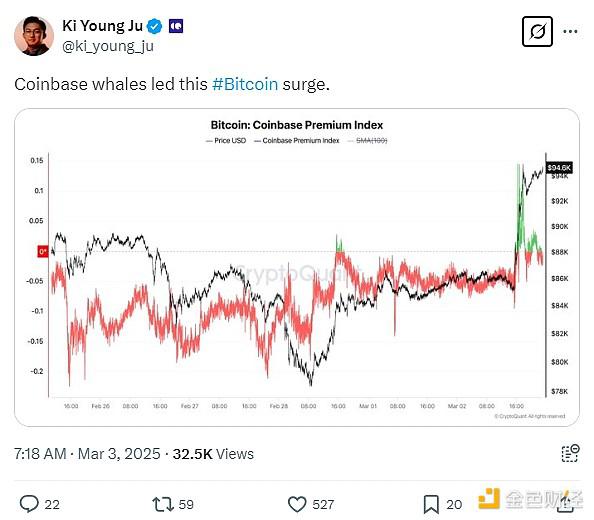Click the Ki Young Ju display name

[x=103, y=26]
